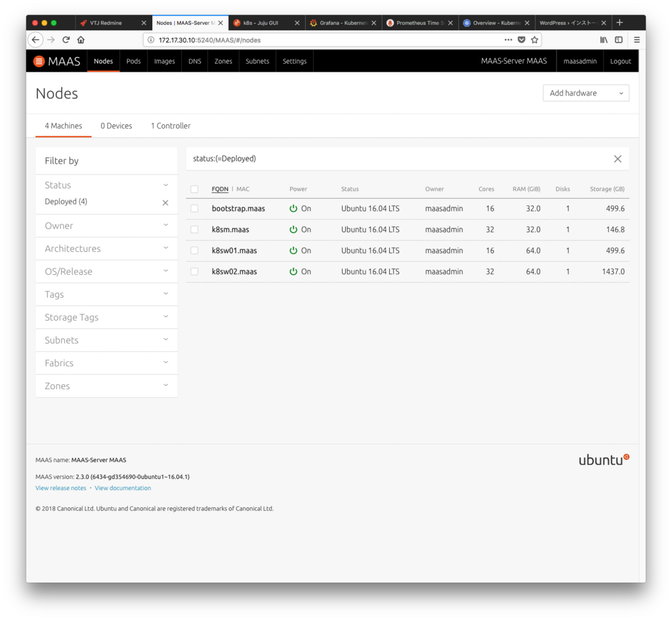Toggle the Firefox sidebar icon

pyautogui.click(x=619, y=40)
